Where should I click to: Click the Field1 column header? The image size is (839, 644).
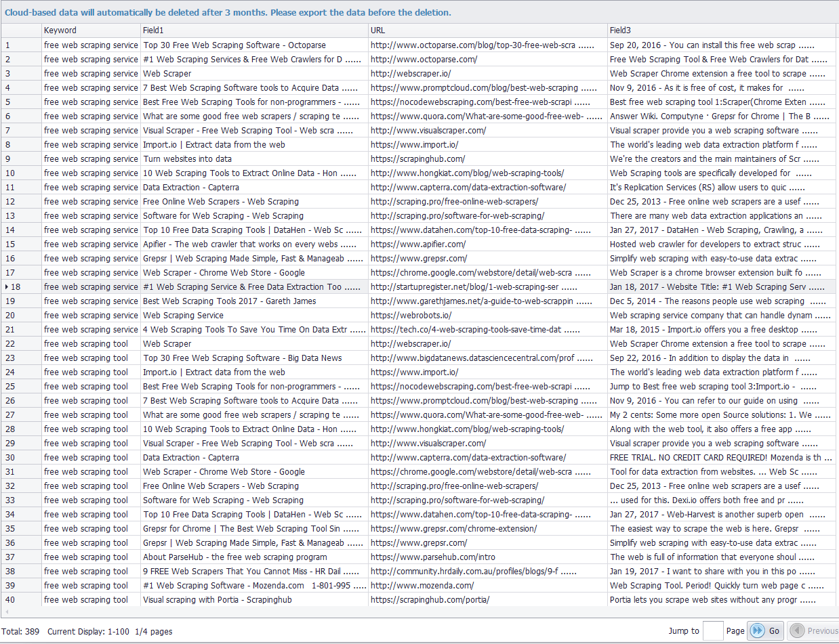[x=254, y=30]
